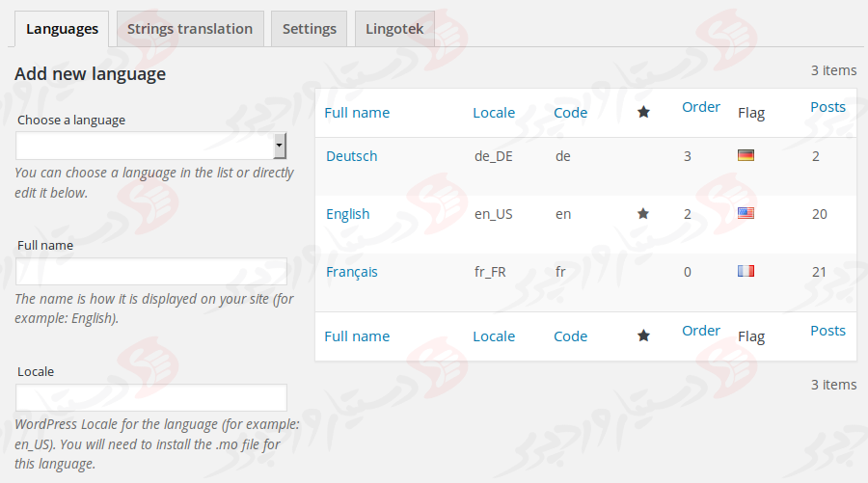Sort by Code in the table header

(x=570, y=113)
